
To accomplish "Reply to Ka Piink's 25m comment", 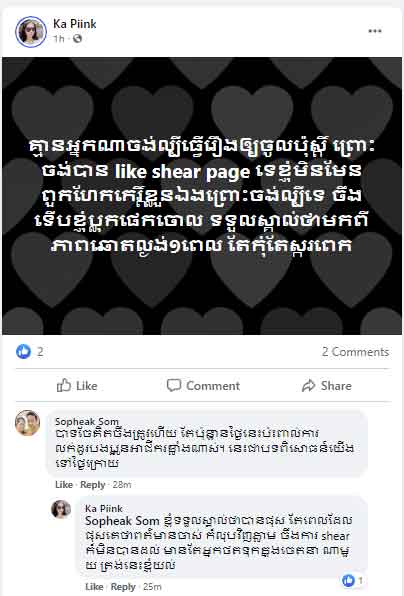I will tap(123, 586).
